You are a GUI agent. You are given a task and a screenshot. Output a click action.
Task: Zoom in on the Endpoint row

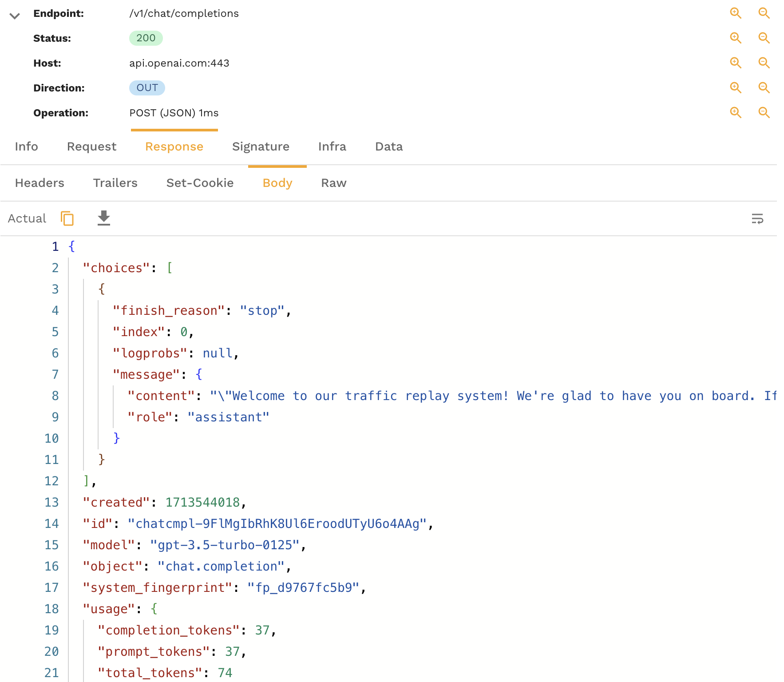(736, 13)
